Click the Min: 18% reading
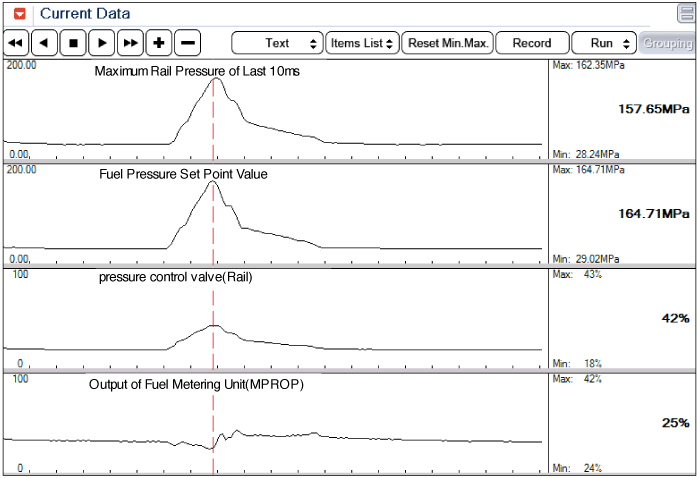The height and width of the screenshot is (478, 700). pyautogui.click(x=577, y=364)
